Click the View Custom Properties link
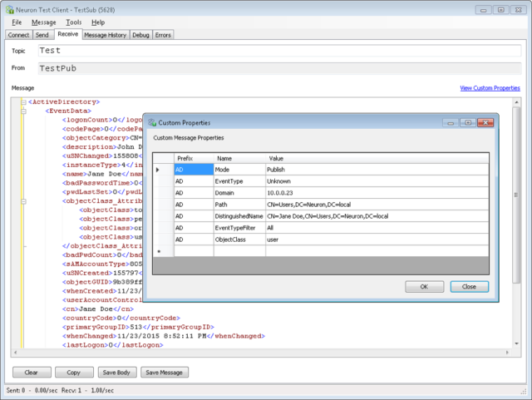This screenshot has height=400, width=532. [490, 88]
